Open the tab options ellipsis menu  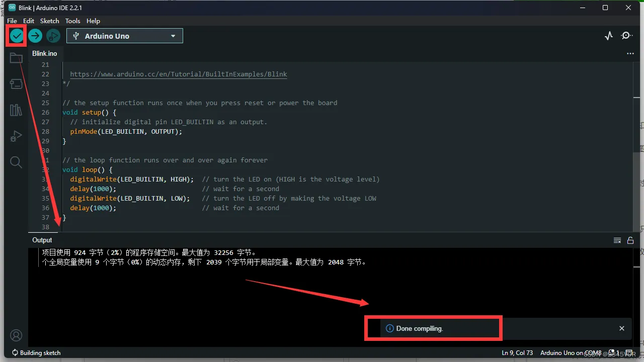(630, 53)
